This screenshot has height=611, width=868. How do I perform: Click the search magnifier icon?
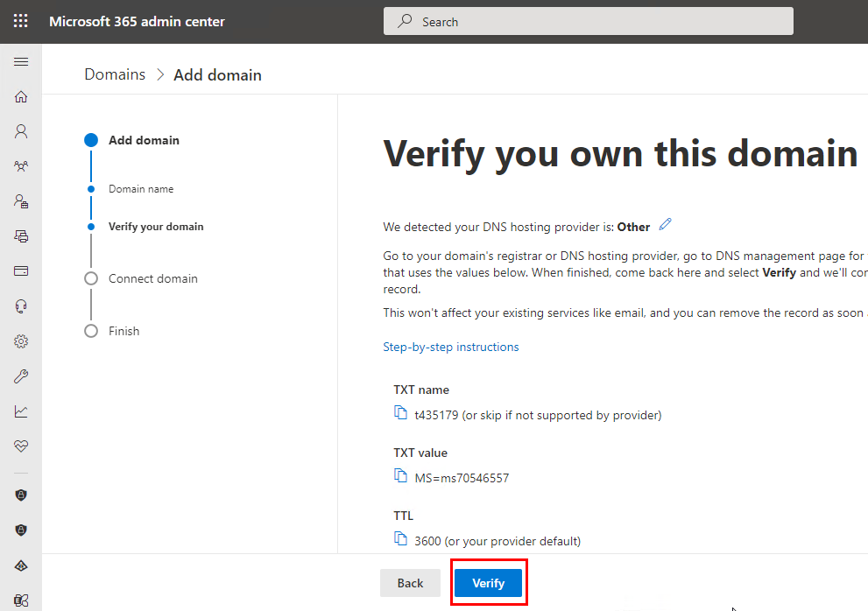(x=405, y=21)
